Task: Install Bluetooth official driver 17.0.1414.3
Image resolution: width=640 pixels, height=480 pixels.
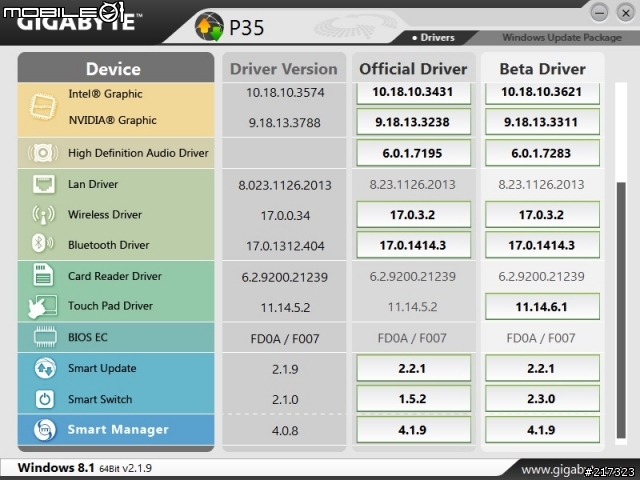Action: coord(413,245)
